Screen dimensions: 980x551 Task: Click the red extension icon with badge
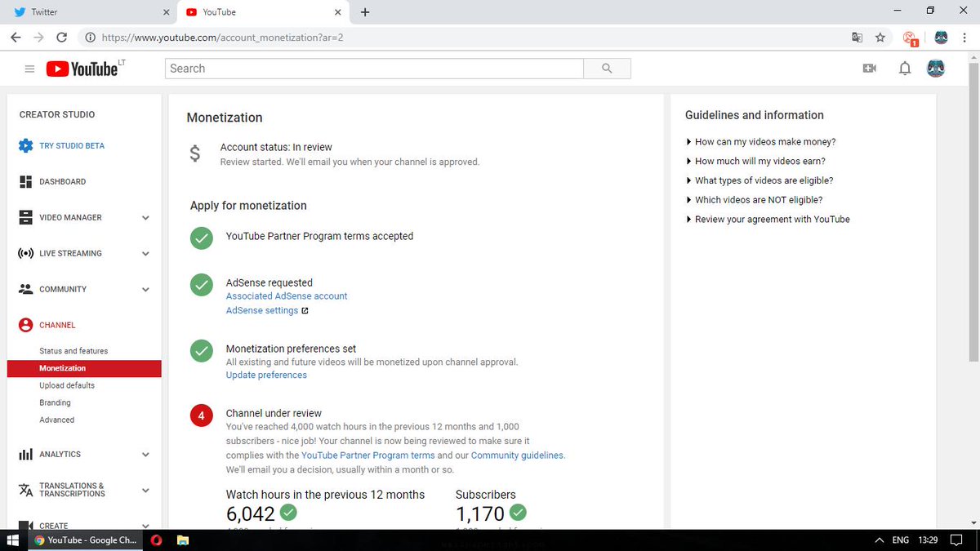coord(911,38)
